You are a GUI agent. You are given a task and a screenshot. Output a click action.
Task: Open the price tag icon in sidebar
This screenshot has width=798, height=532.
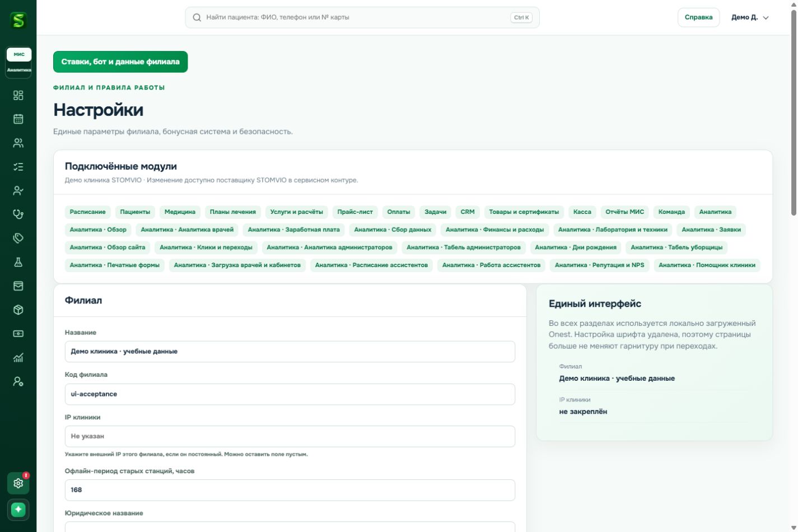[x=18, y=238]
